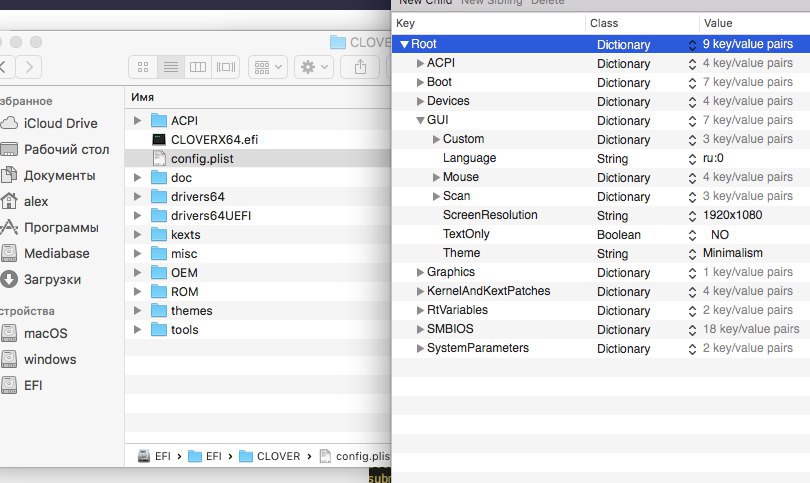Expand SystemParameters key
Viewport: 810px width, 483px height.
click(420, 349)
